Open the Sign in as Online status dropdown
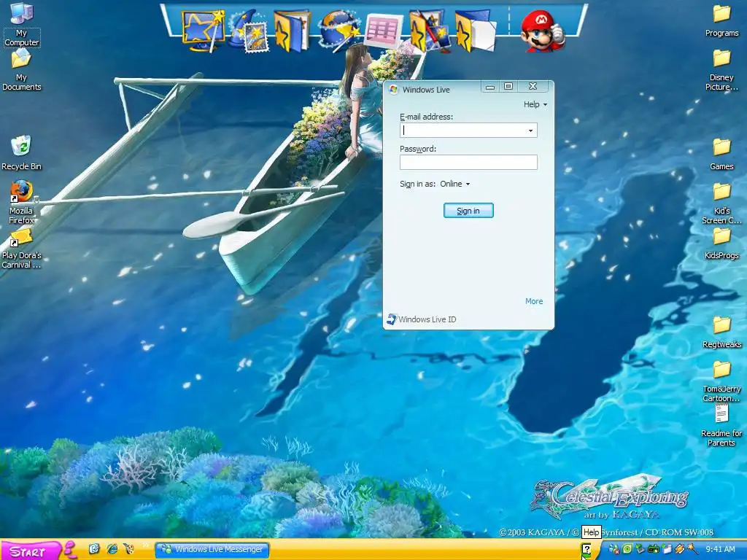 455,184
